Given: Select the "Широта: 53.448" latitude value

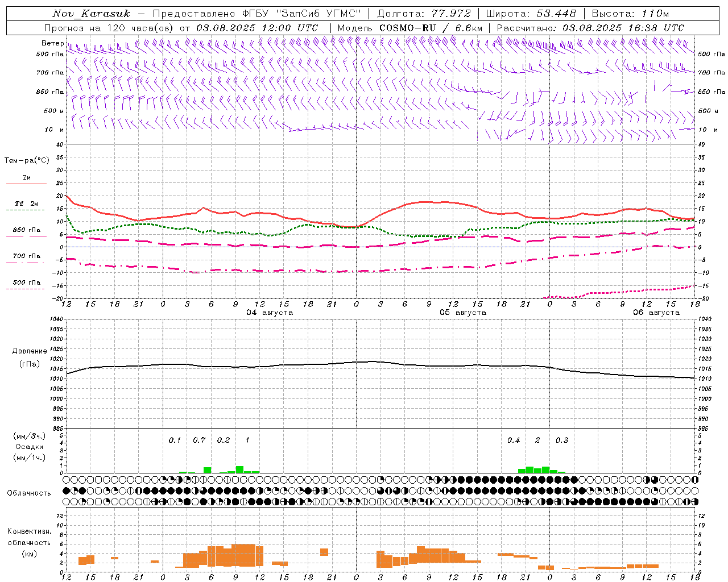Looking at the screenshot, I should 531,14.
